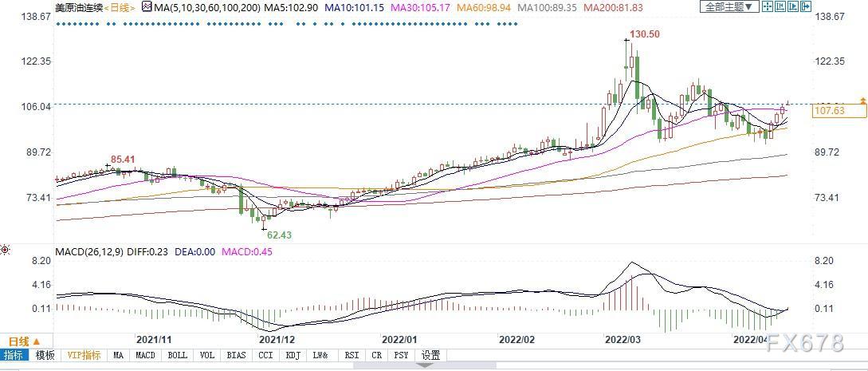The image size is (868, 371).
Task: Click the 85.41 peak price label
Action: [123, 160]
